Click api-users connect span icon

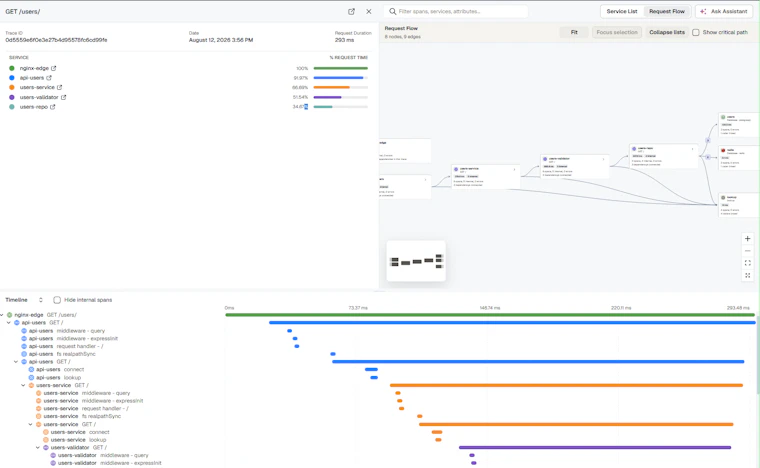[31, 370]
